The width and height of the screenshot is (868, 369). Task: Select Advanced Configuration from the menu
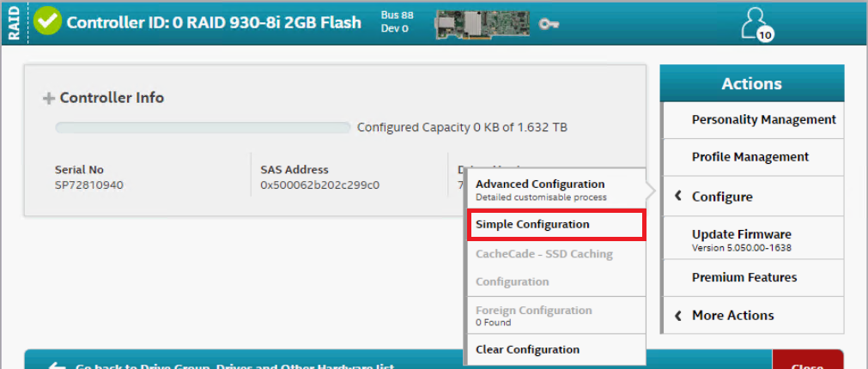[540, 184]
